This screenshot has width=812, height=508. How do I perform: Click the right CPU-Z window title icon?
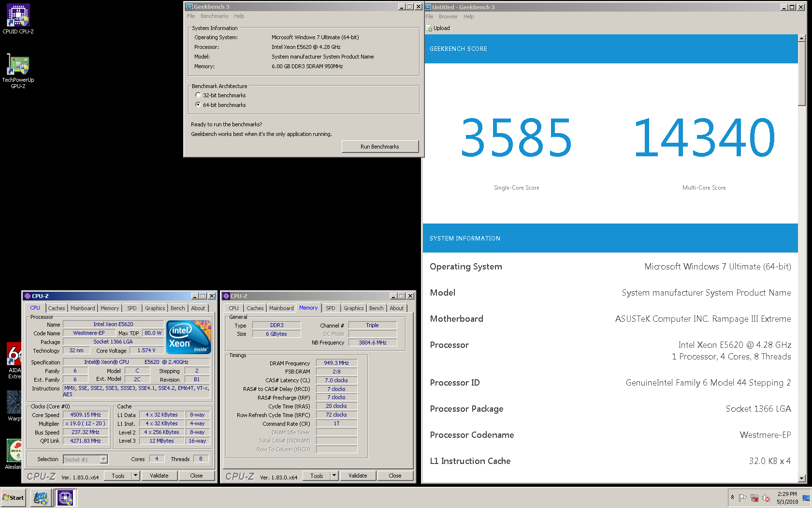226,296
